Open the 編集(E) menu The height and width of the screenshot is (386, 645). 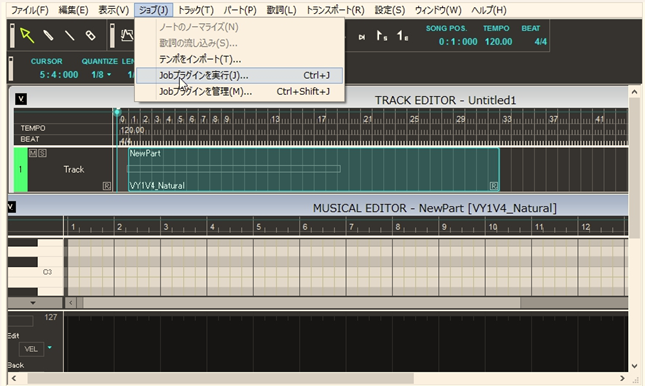[73, 10]
